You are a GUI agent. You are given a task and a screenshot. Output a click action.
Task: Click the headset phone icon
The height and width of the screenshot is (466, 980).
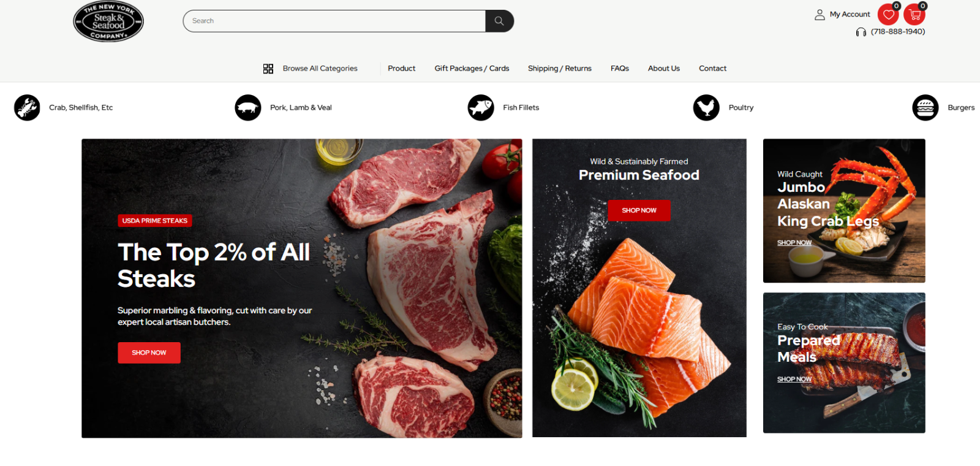(x=861, y=32)
